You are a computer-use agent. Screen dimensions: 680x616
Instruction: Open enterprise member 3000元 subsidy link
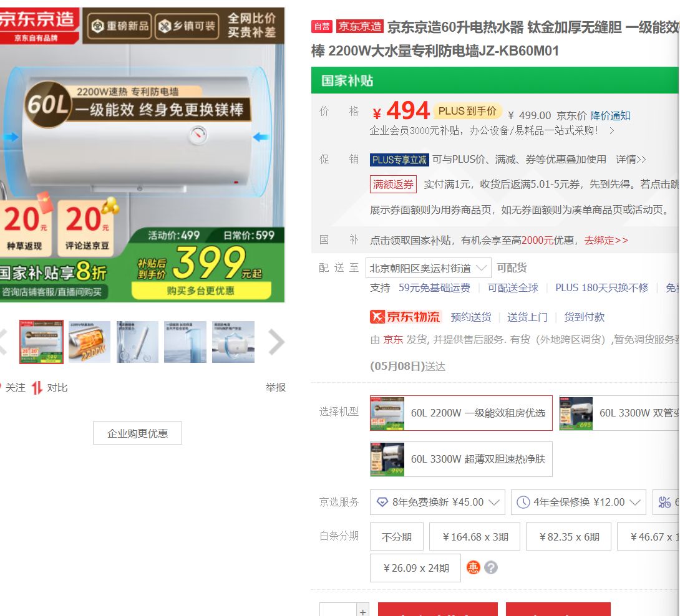coord(483,130)
